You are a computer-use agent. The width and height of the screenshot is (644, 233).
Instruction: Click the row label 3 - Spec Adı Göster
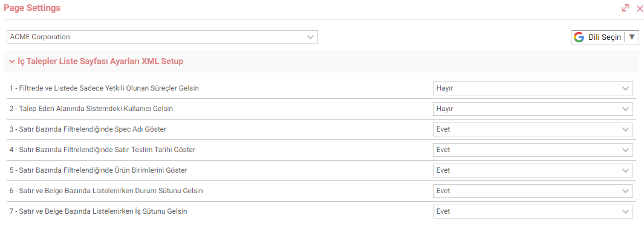click(88, 129)
